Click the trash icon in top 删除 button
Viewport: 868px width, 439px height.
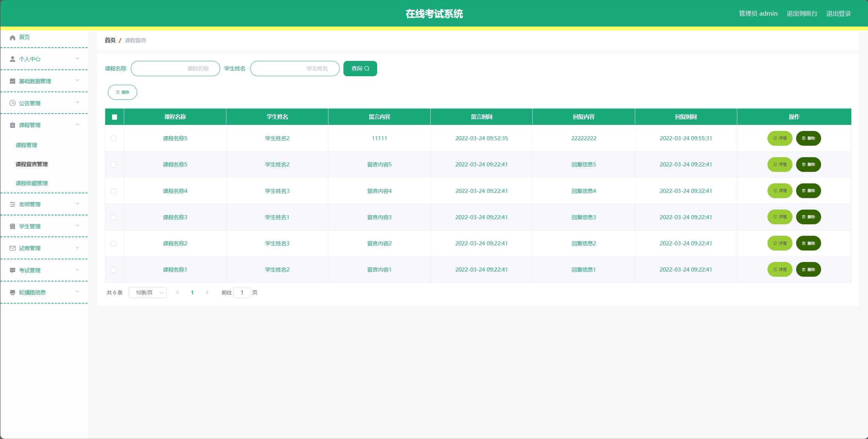(x=118, y=92)
